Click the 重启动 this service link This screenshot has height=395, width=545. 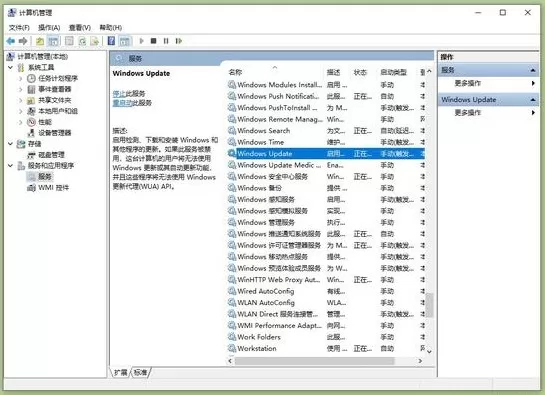(x=122, y=103)
